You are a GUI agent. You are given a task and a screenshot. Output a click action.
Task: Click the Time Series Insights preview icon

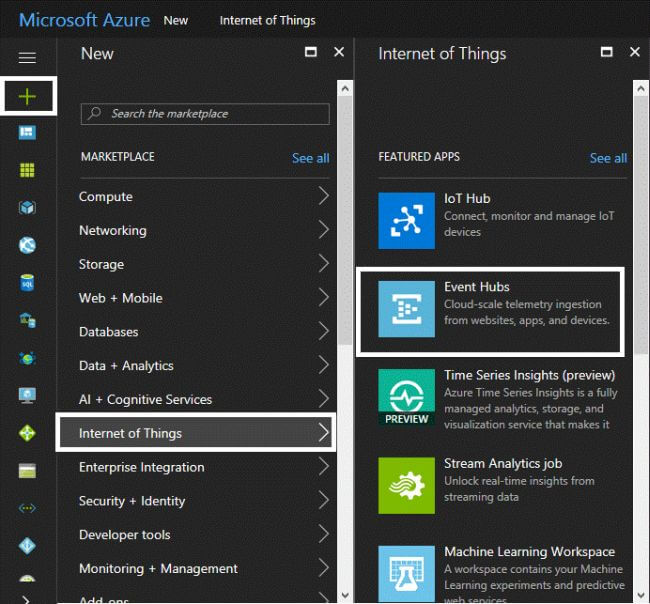coord(406,397)
